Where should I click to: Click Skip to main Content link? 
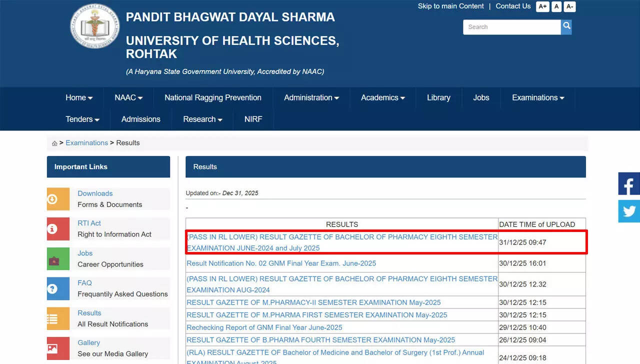[x=450, y=6]
